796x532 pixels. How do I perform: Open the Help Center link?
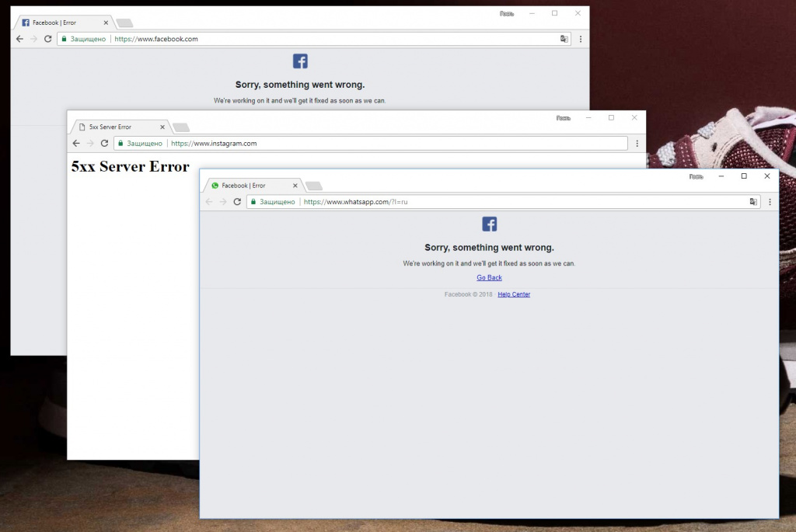[514, 294]
